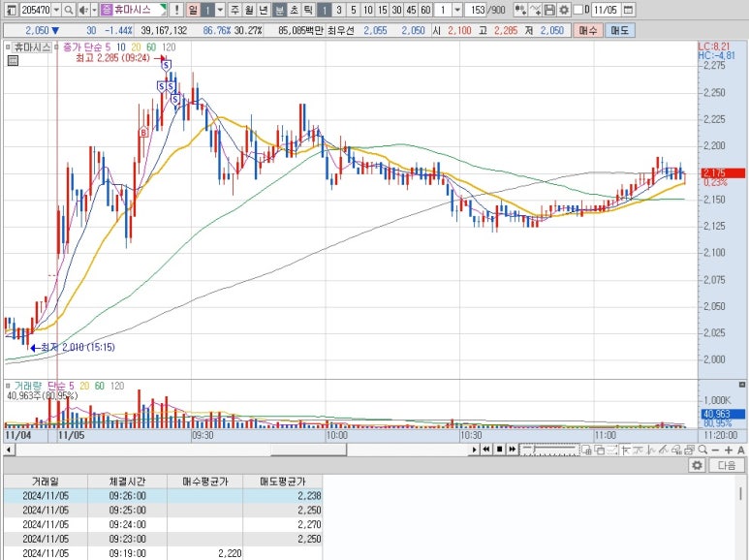Select the 분 minute period toggle

point(280,10)
